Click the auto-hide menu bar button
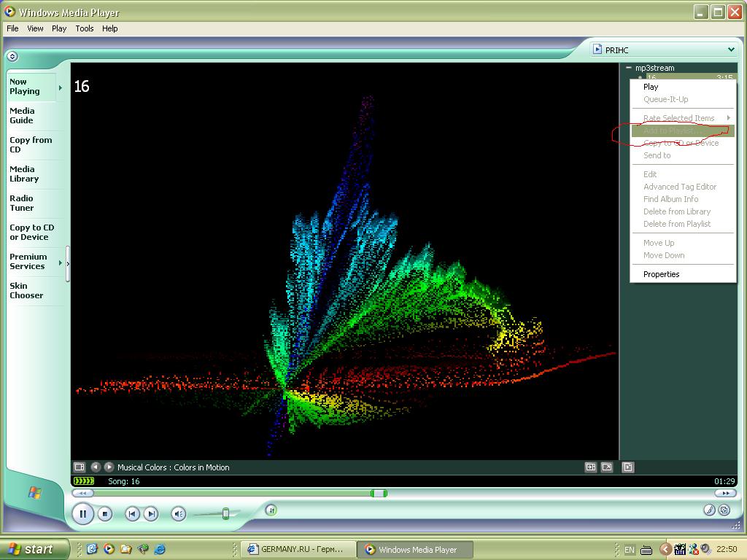This screenshot has width=747, height=560. coord(12,56)
